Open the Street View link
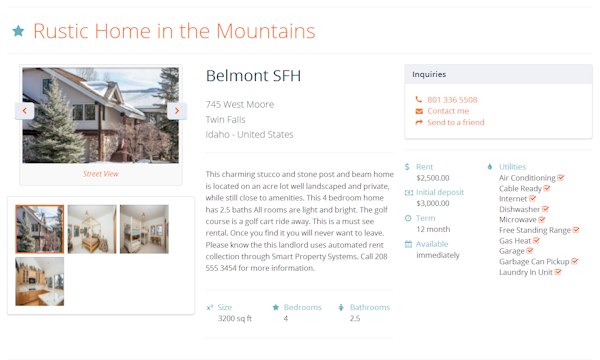 101,174
